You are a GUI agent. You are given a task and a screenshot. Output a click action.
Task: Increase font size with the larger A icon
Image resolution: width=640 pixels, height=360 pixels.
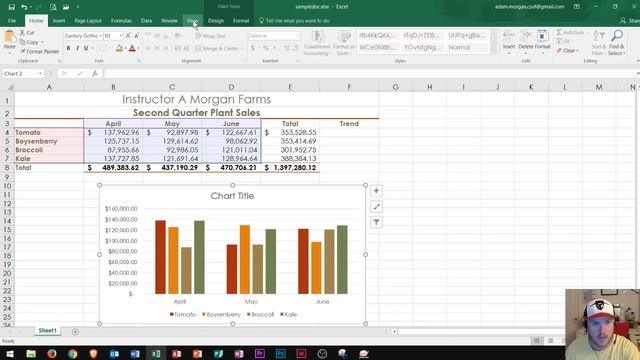128,36
